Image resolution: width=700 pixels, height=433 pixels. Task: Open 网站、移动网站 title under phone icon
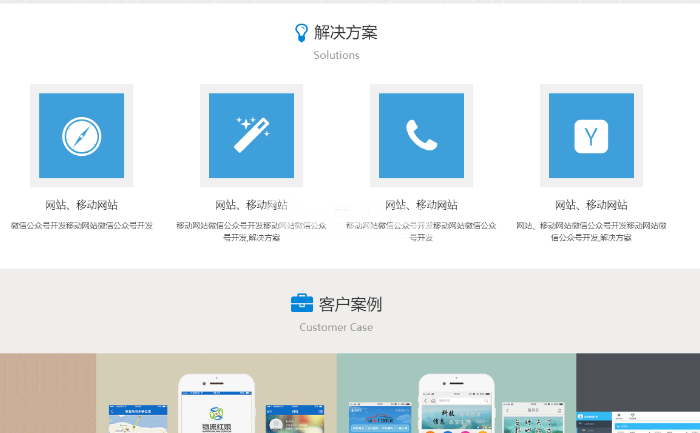(x=421, y=205)
